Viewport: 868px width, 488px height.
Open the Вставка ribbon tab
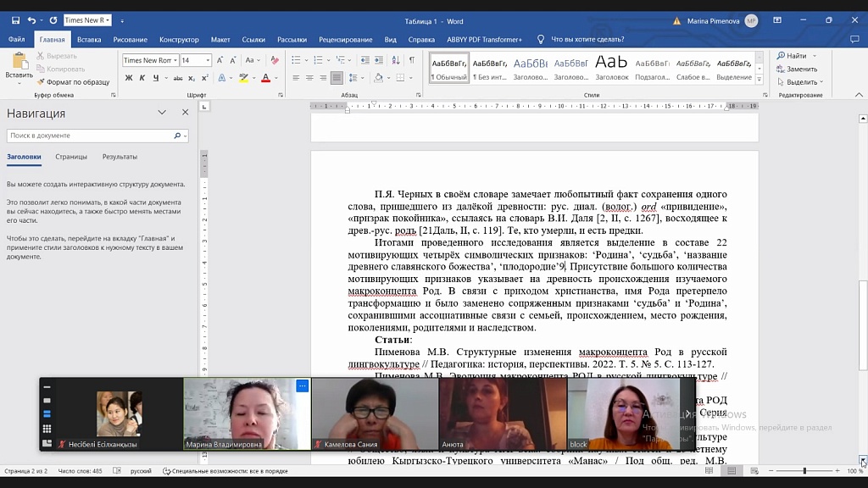coord(89,39)
